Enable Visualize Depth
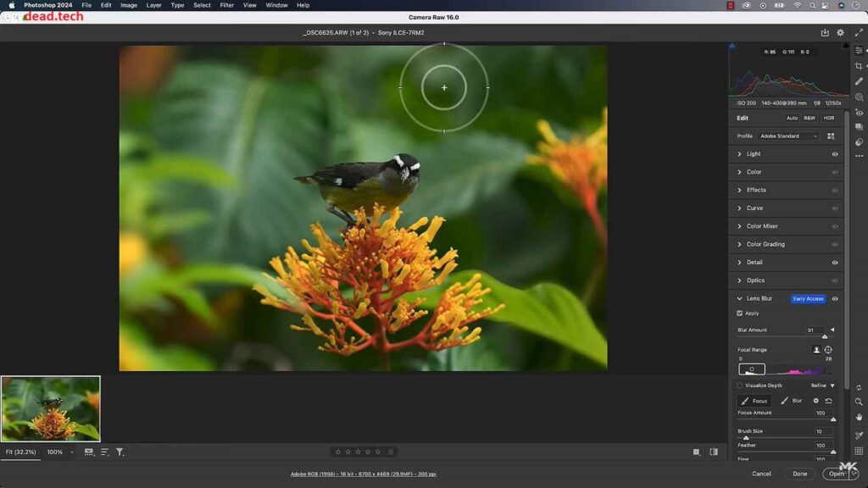868x488 pixels. click(739, 385)
